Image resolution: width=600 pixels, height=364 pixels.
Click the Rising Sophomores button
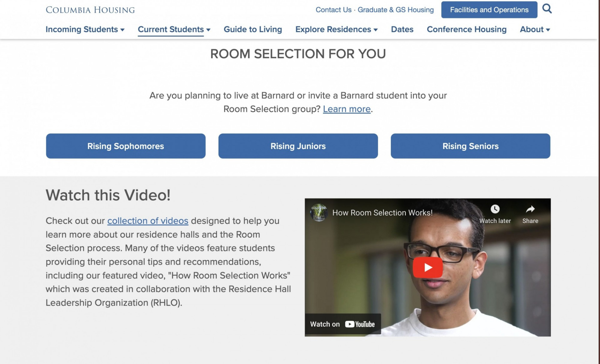pos(126,146)
